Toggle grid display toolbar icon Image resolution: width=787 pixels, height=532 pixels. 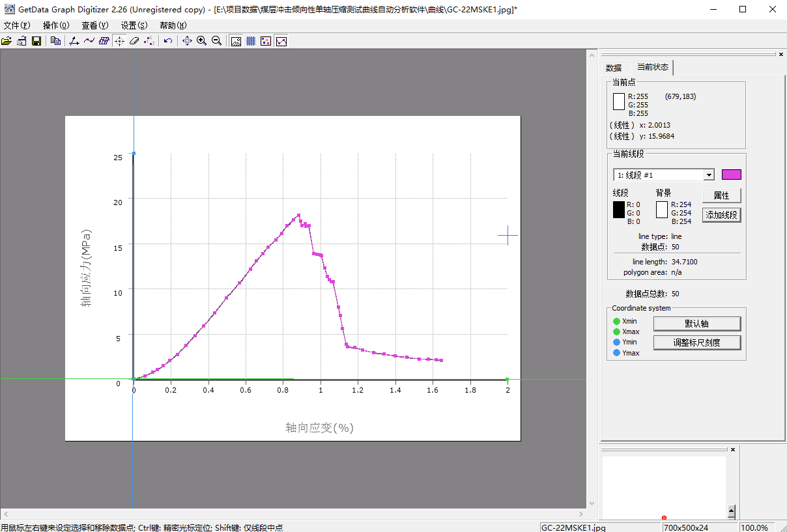coord(251,41)
